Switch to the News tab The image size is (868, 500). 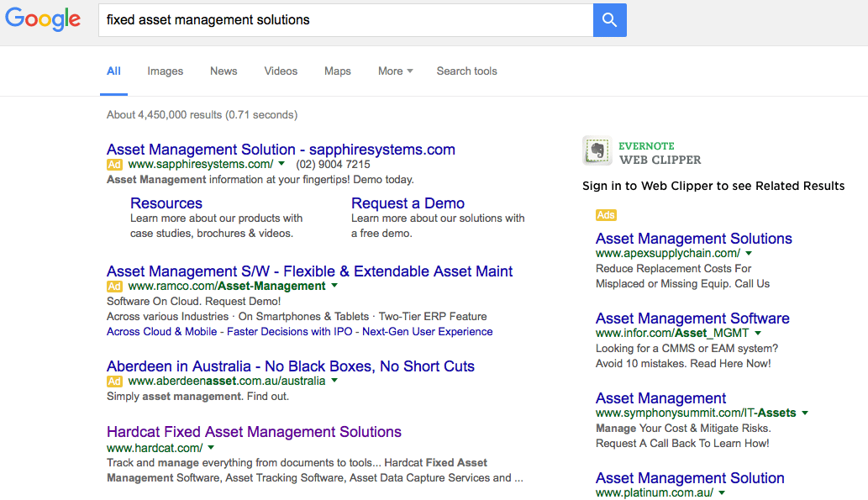pyautogui.click(x=224, y=71)
